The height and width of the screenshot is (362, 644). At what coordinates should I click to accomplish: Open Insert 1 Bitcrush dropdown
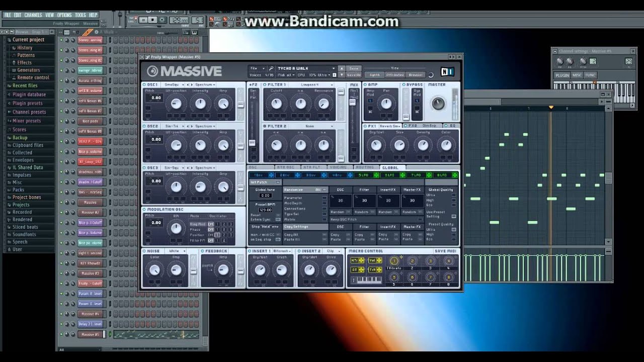[x=282, y=251]
